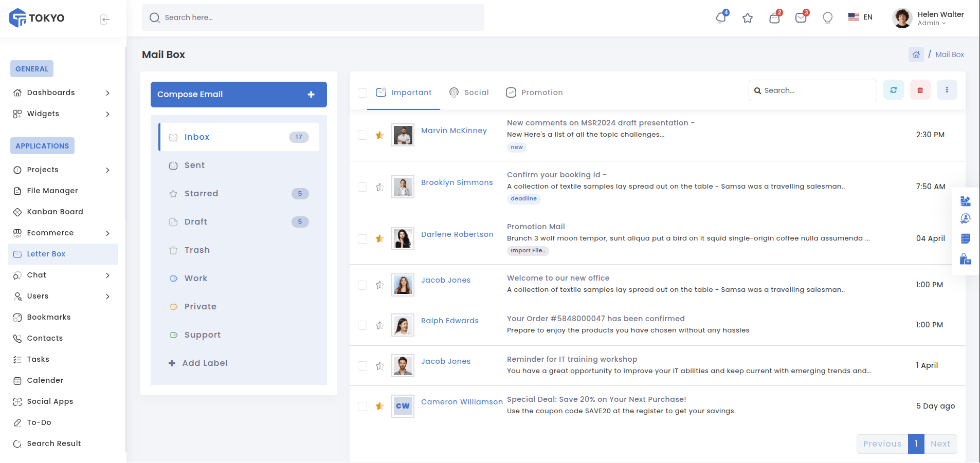Screen dimensions: 980x463
Task: Check Darlene Robertson email checkbox
Action: point(362,239)
